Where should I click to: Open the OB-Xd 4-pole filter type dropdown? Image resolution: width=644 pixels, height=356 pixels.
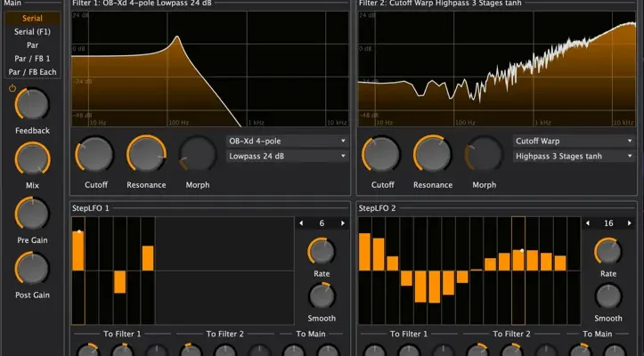(x=287, y=141)
